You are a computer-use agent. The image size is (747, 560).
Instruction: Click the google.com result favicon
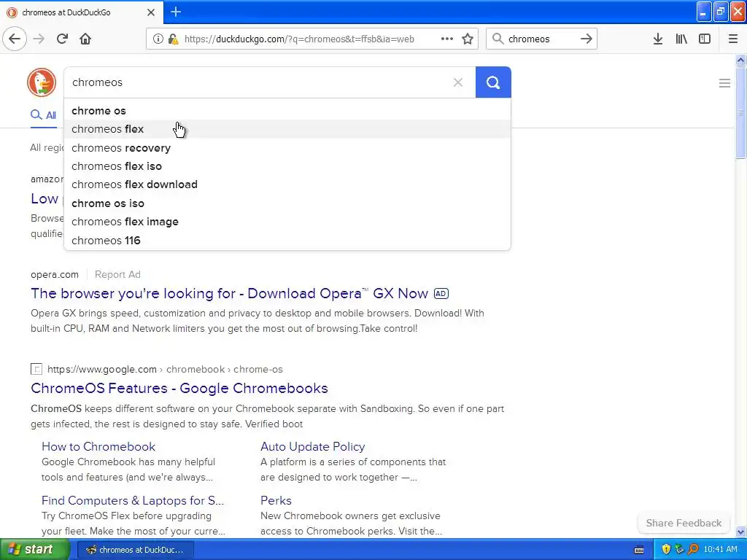coord(36,369)
